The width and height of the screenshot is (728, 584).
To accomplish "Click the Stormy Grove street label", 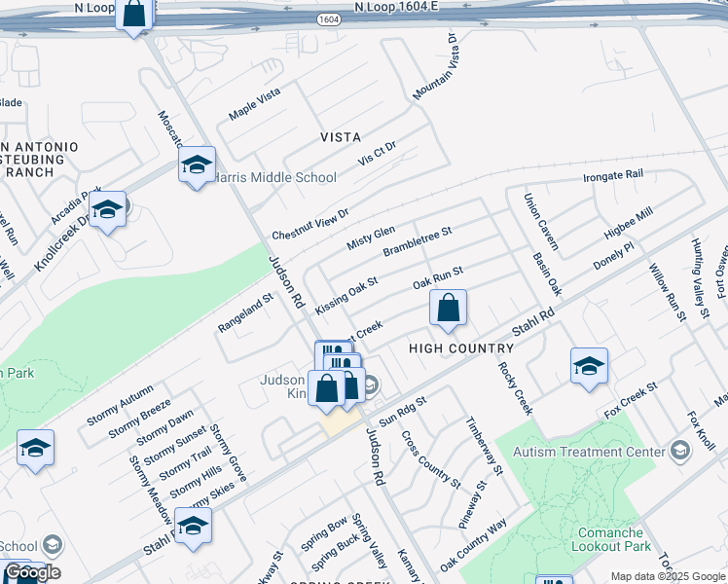I will click(228, 453).
